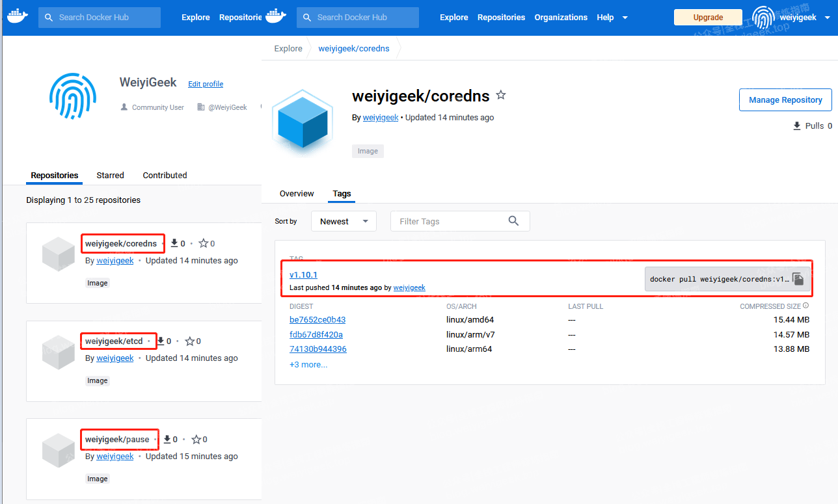Image resolution: width=838 pixels, height=504 pixels.
Task: Click weiyigeek/coredns in the breadcrumb
Action: (x=354, y=49)
